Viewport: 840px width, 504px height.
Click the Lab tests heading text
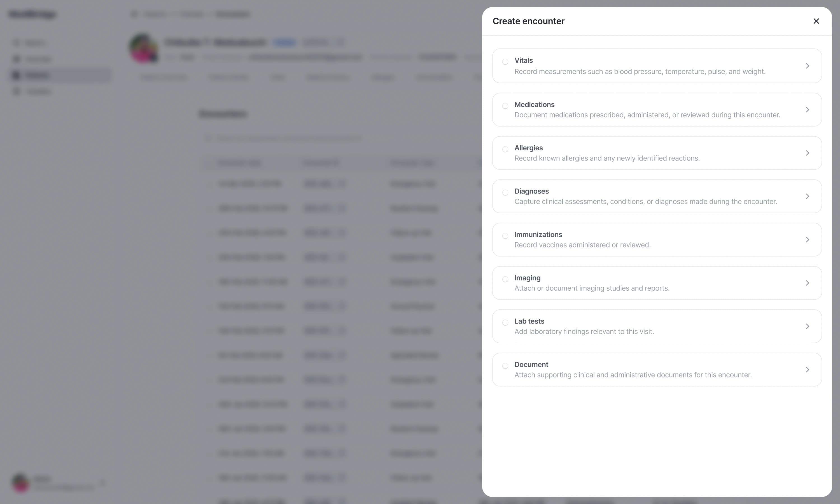(529, 321)
